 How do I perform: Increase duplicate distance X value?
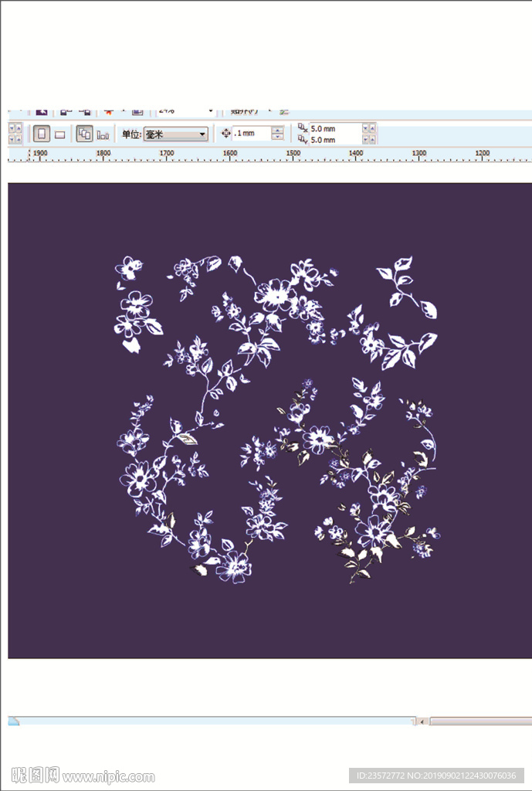point(372,129)
